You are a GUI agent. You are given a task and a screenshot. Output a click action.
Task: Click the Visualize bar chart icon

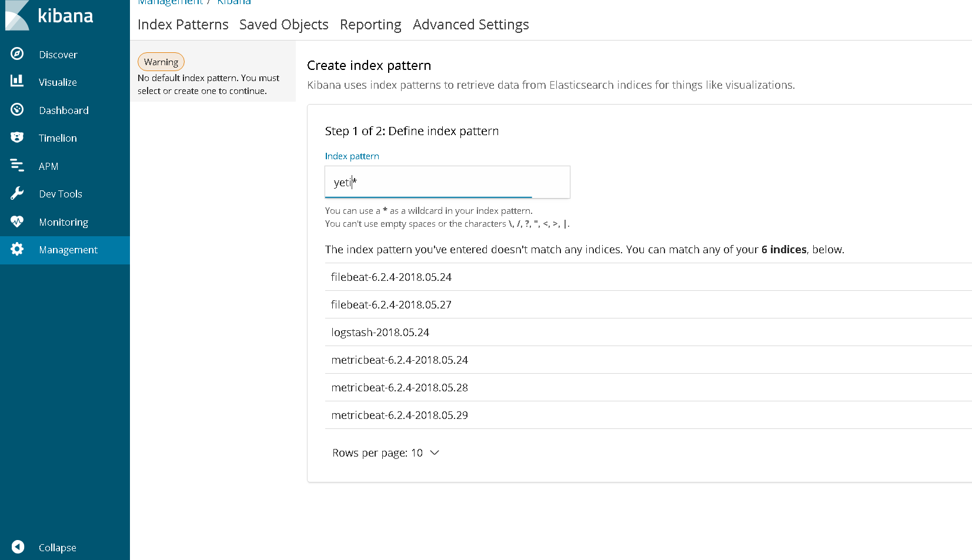coord(17,81)
